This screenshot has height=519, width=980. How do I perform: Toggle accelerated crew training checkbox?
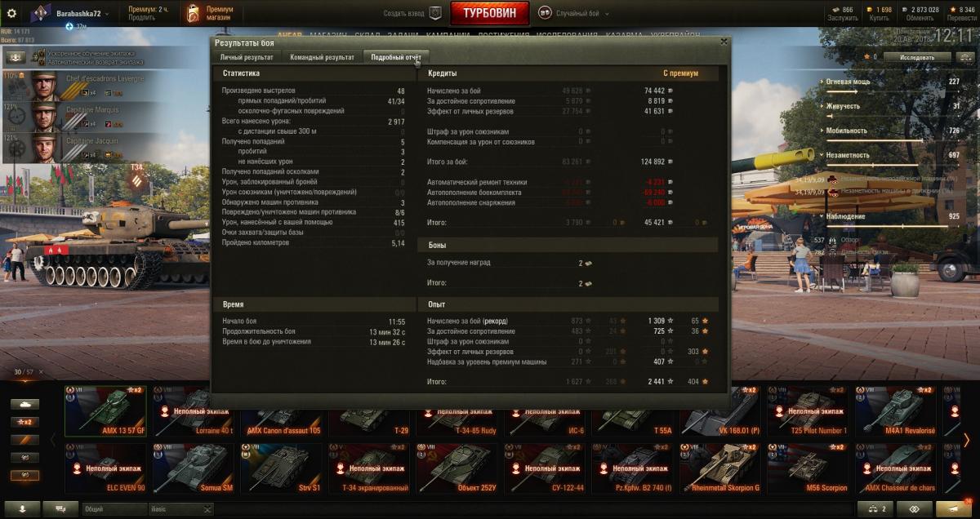coord(43,53)
